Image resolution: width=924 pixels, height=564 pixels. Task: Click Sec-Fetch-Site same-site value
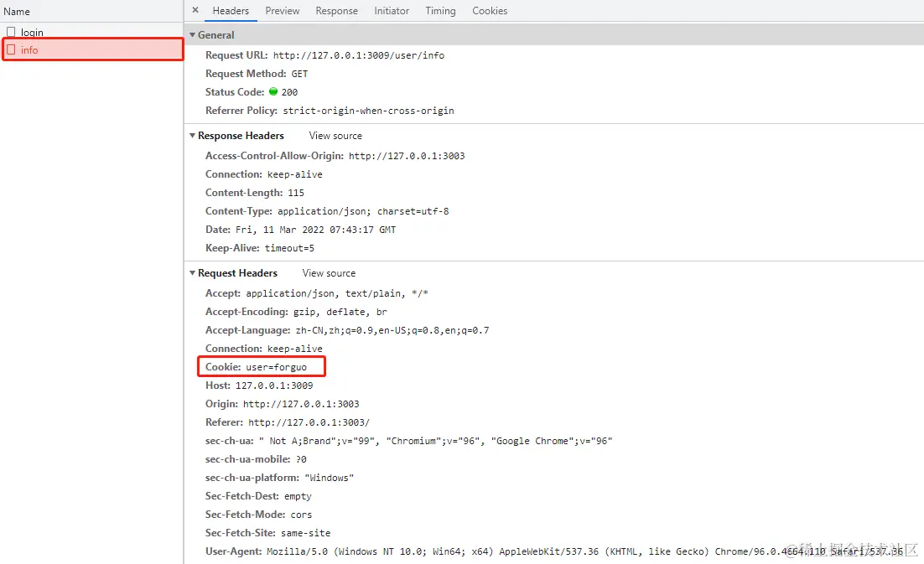pyautogui.click(x=305, y=533)
